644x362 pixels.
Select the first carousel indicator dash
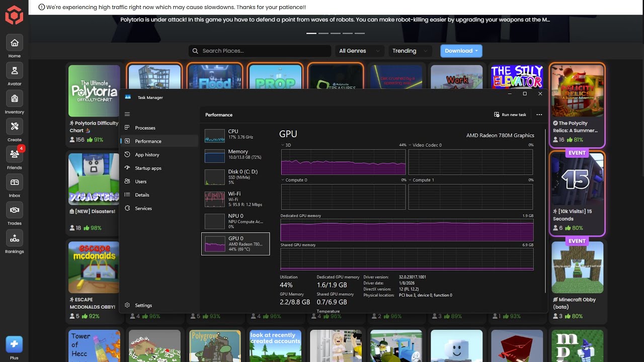click(x=311, y=33)
